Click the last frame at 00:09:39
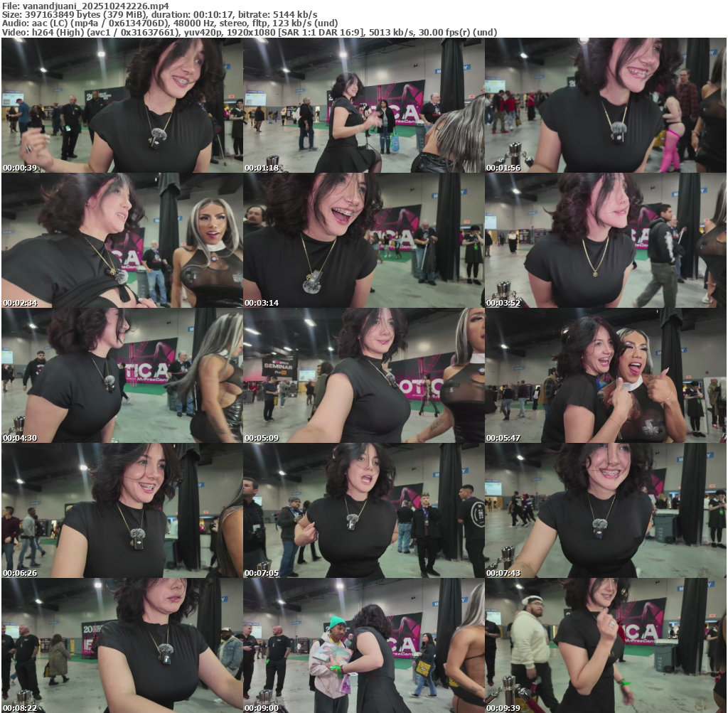Image resolution: width=728 pixels, height=713 pixels. [x=605, y=645]
